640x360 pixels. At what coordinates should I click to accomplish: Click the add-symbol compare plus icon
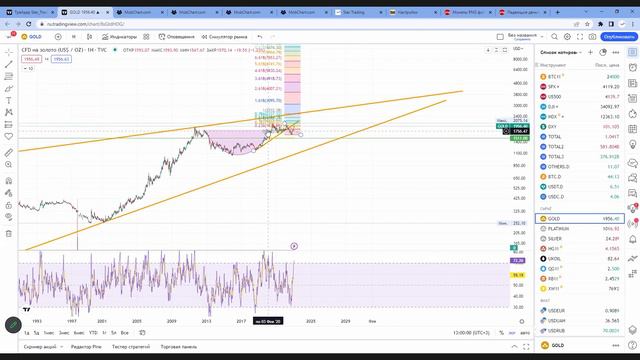tap(58, 37)
